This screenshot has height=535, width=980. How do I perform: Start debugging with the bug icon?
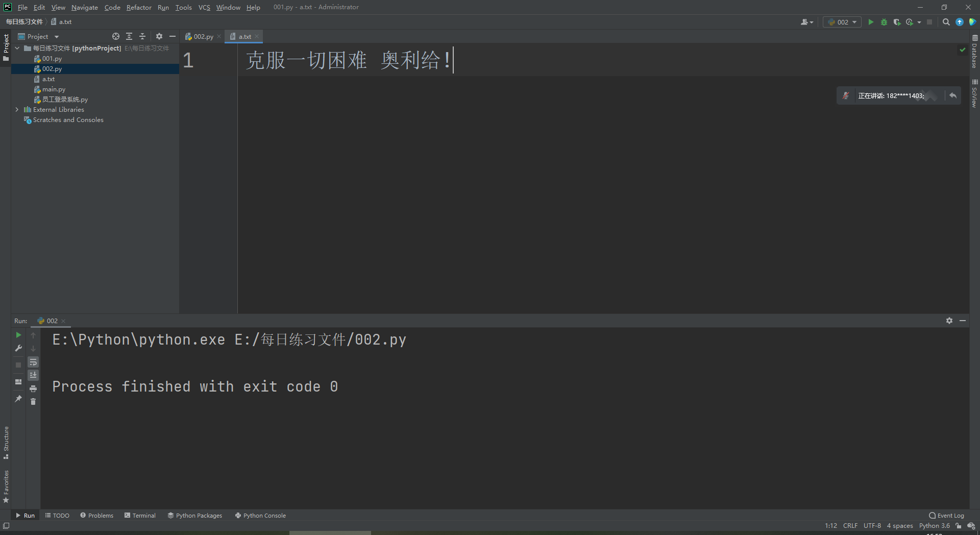(x=884, y=22)
